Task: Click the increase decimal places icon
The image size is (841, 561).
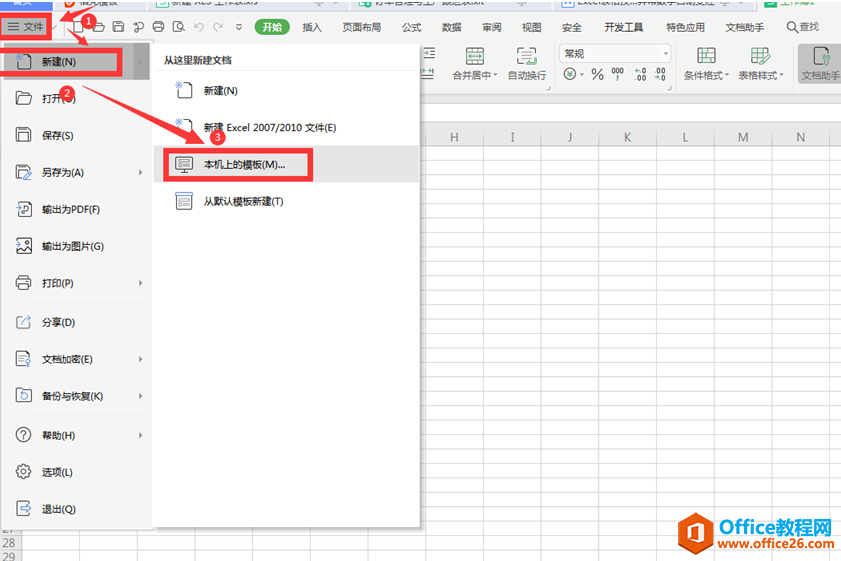Action: click(x=640, y=74)
